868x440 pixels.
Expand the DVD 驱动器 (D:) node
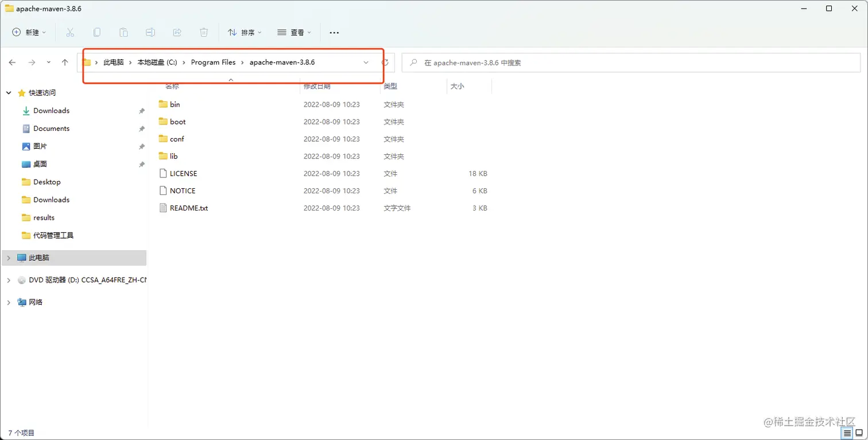[9, 280]
